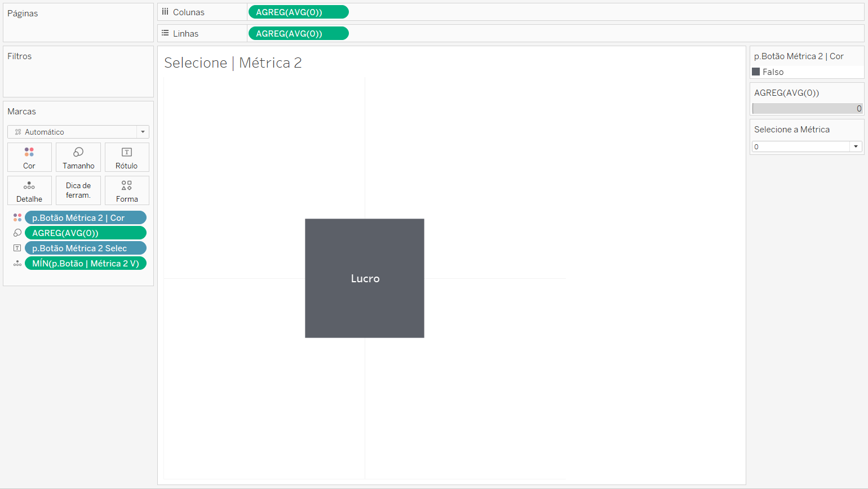Select the p.Botão Métrica 2 | Cor pill
The image size is (868, 489).
tap(86, 217)
